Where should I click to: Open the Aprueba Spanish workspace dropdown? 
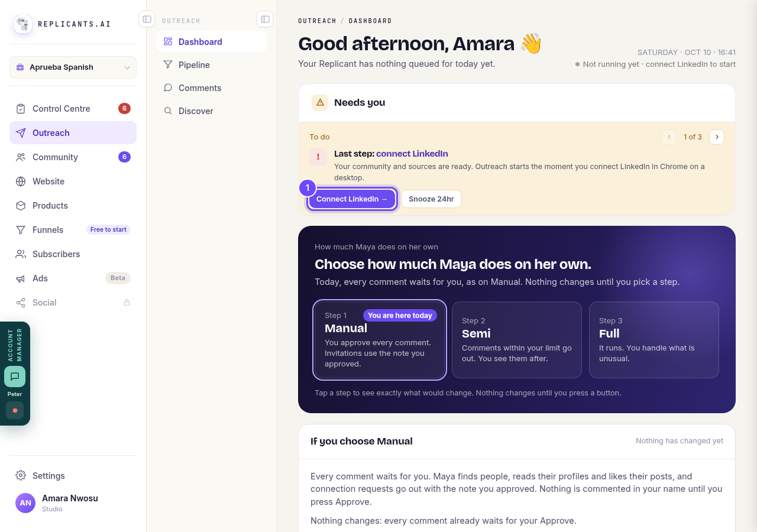(73, 67)
